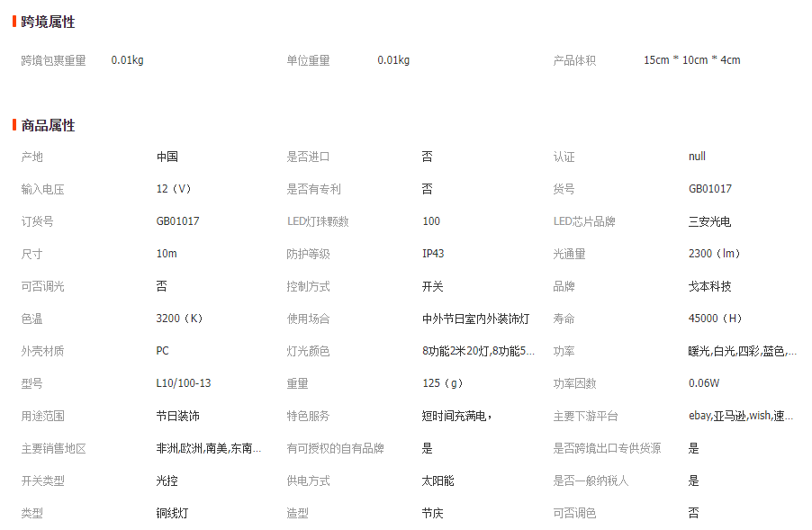The image size is (812, 530).
Task: Click the 货号 value GB01017
Action: click(709, 189)
